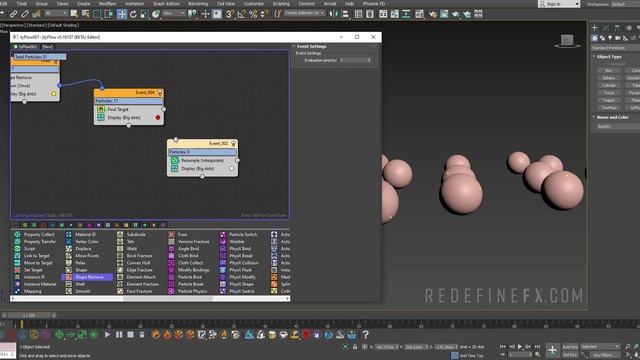Click the red display color dot in Event_004
This screenshot has height=360, width=640.
pos(158,118)
